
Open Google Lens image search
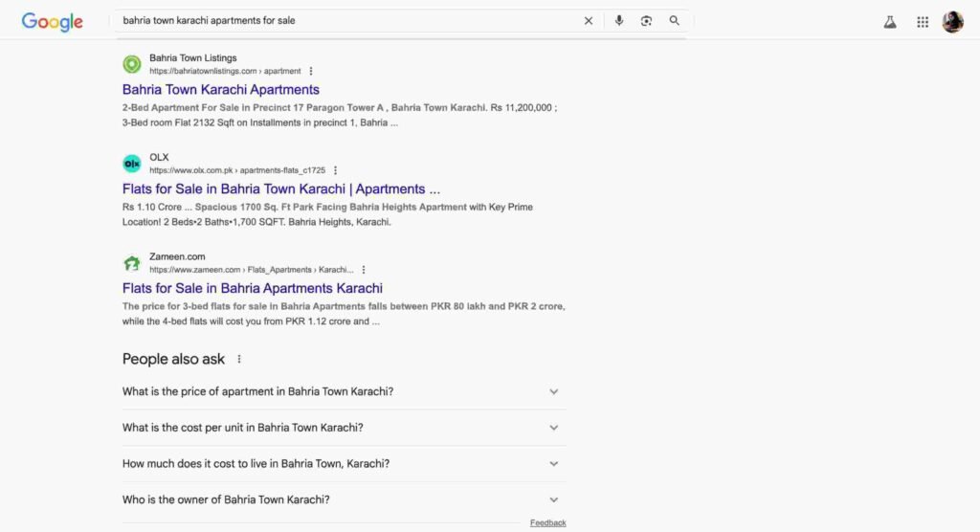(x=647, y=21)
